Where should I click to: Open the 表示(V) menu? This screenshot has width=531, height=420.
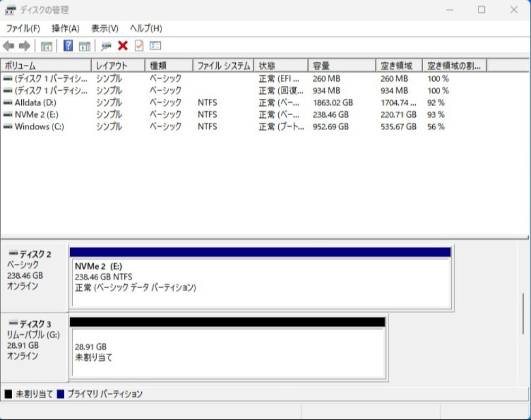[105, 29]
